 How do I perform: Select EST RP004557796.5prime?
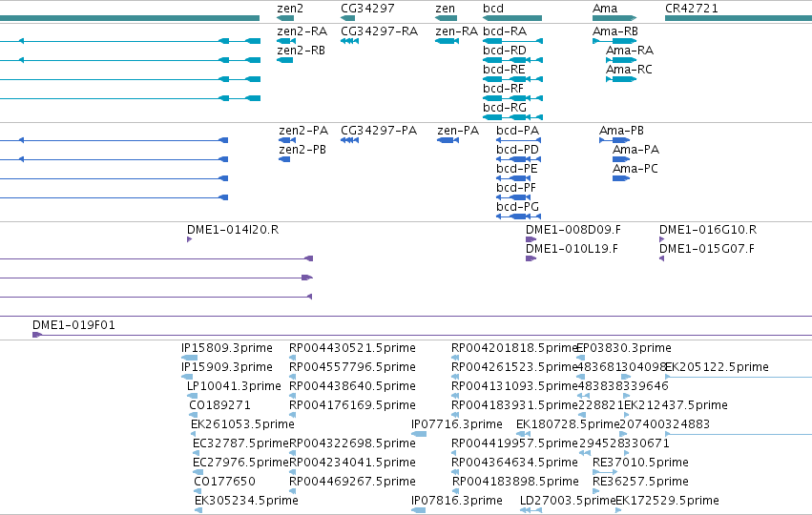(x=352, y=367)
